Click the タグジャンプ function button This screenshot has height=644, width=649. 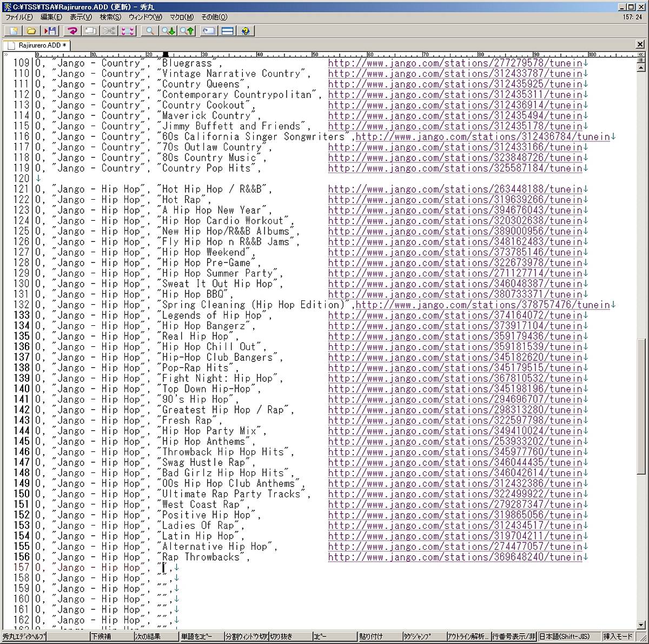pyautogui.click(x=425, y=636)
